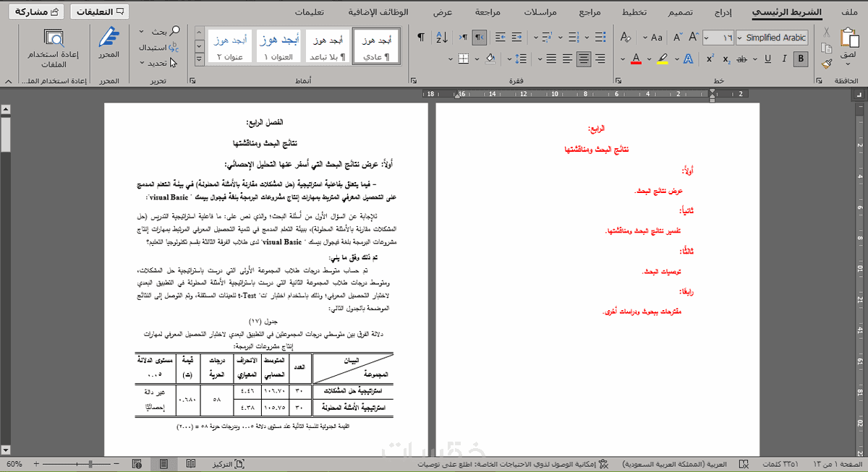Click the Web Layout view icon in the status bar
The height and width of the screenshot is (472, 868).
[x=136, y=463]
